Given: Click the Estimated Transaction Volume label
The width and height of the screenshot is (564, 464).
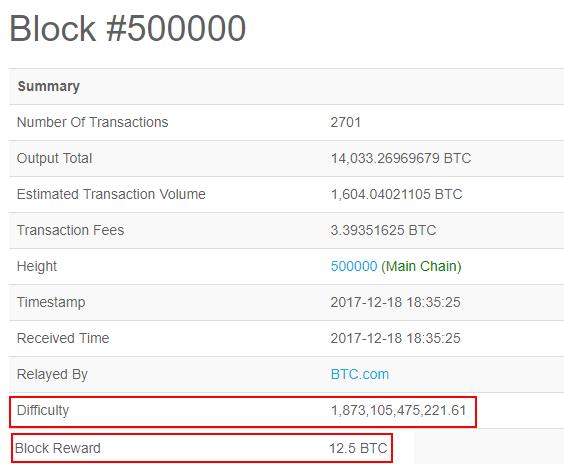Looking at the screenshot, I should tap(111, 194).
